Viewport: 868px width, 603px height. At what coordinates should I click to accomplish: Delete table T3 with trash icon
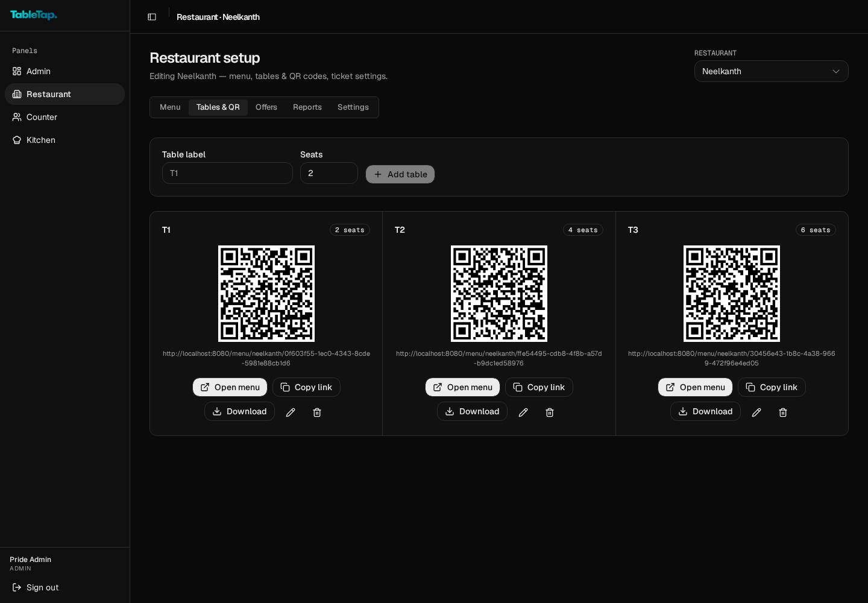tap(783, 412)
